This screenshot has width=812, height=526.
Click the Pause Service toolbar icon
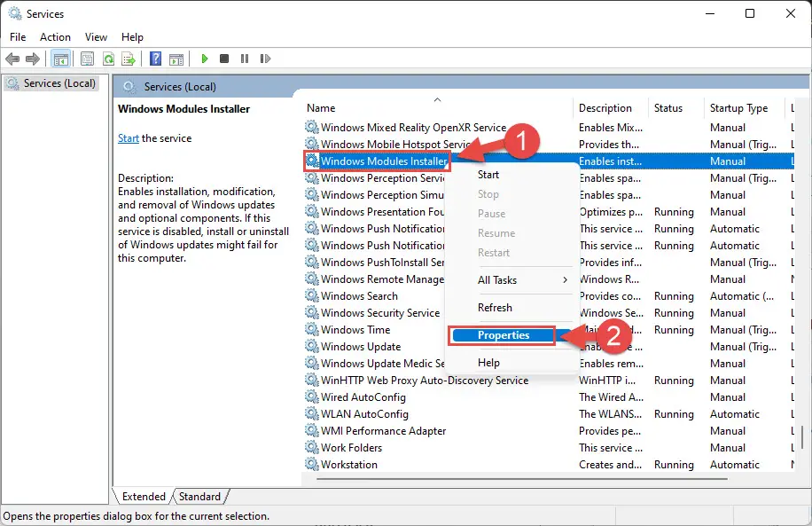point(245,59)
